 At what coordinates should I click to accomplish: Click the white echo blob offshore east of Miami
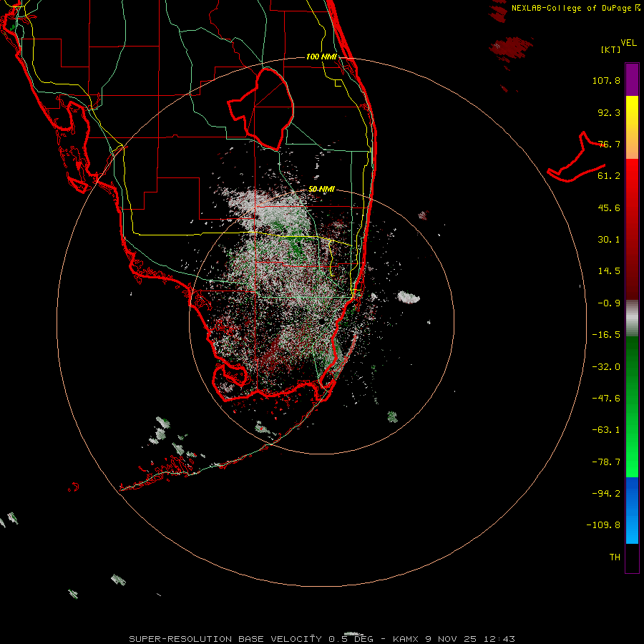click(x=409, y=297)
